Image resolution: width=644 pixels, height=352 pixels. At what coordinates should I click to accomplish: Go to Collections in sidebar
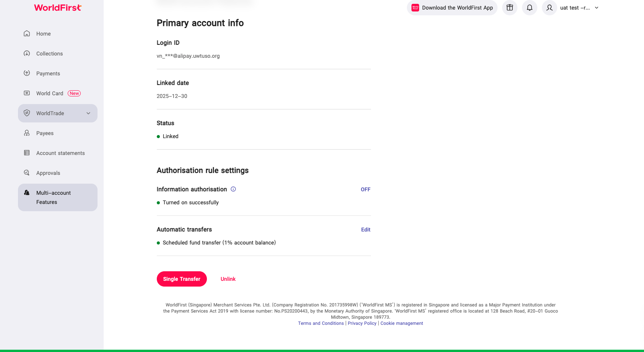click(49, 54)
